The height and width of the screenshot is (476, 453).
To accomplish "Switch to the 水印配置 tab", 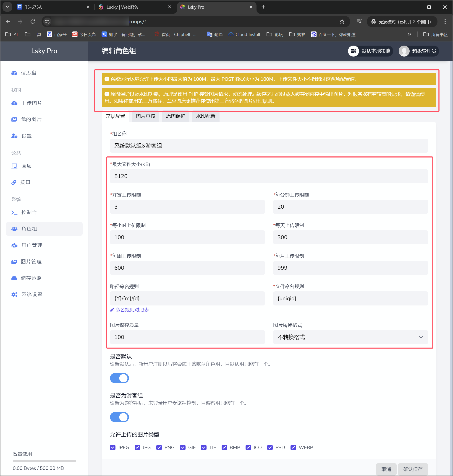I will click(x=206, y=116).
